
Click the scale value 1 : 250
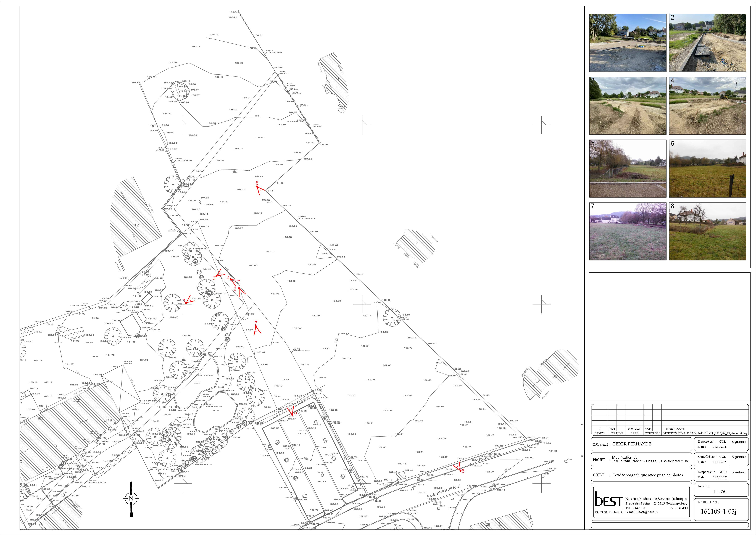pos(720,492)
